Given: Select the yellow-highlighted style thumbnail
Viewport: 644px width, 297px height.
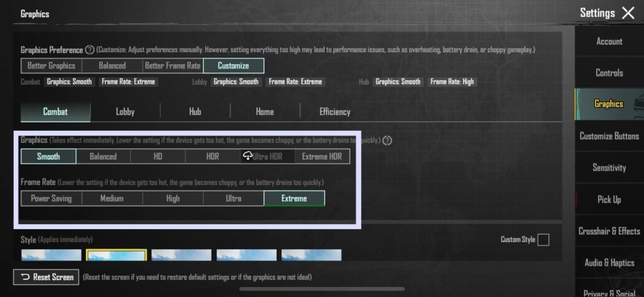Looking at the screenshot, I should [116, 255].
